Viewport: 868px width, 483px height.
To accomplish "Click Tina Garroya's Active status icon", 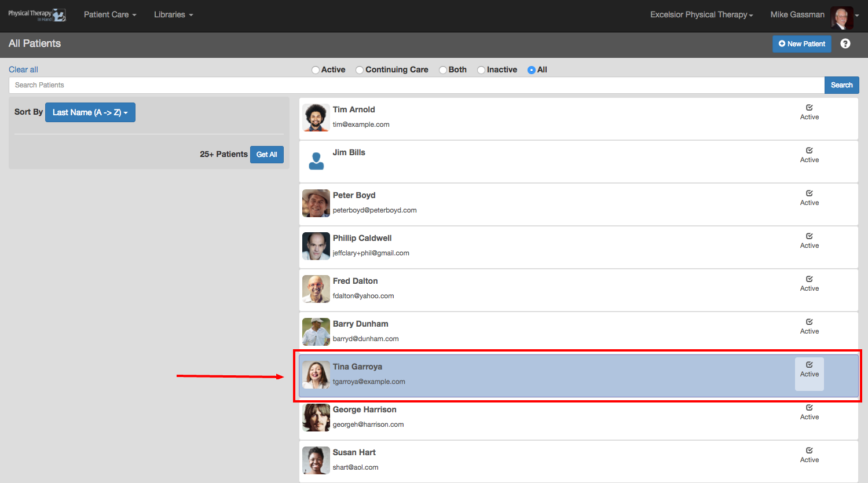I will [x=809, y=365].
